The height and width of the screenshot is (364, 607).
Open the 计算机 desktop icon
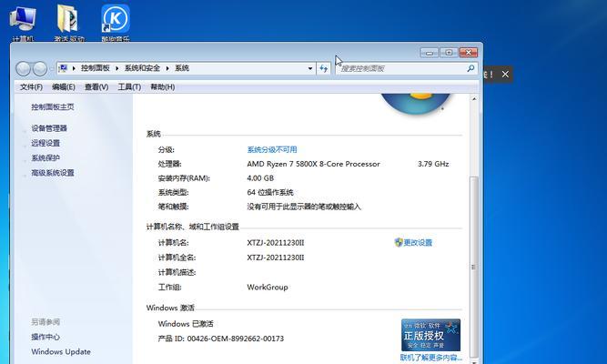pos(23,22)
